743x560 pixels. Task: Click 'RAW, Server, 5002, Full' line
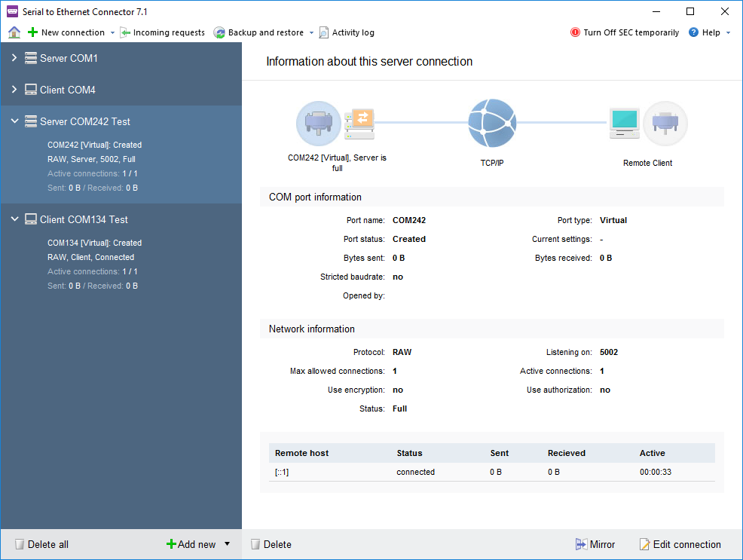[x=91, y=159]
